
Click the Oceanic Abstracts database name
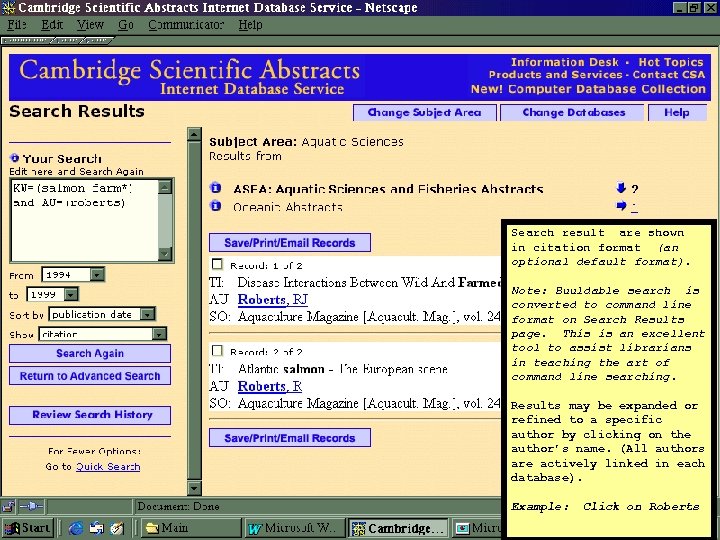click(x=287, y=207)
